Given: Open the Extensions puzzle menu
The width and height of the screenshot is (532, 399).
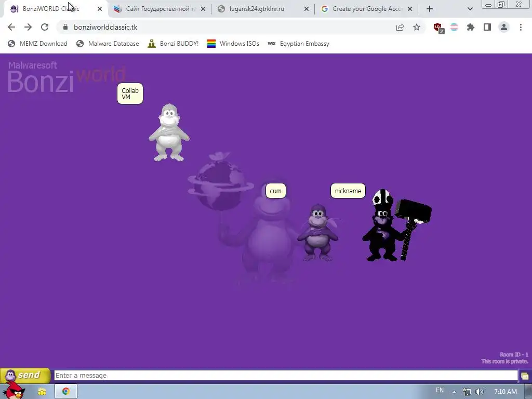Looking at the screenshot, I should point(471,27).
